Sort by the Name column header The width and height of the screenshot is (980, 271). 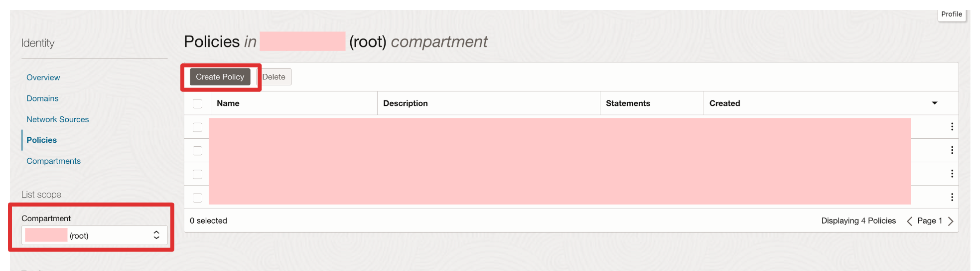228,103
